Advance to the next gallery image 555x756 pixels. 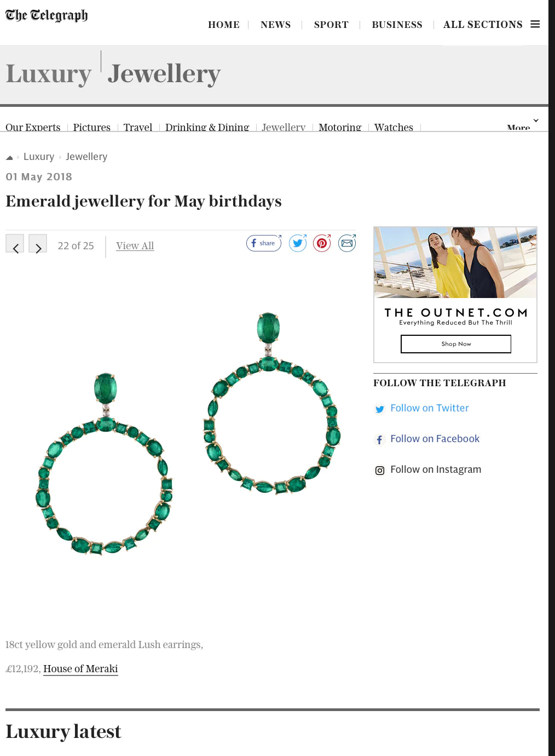[38, 244]
